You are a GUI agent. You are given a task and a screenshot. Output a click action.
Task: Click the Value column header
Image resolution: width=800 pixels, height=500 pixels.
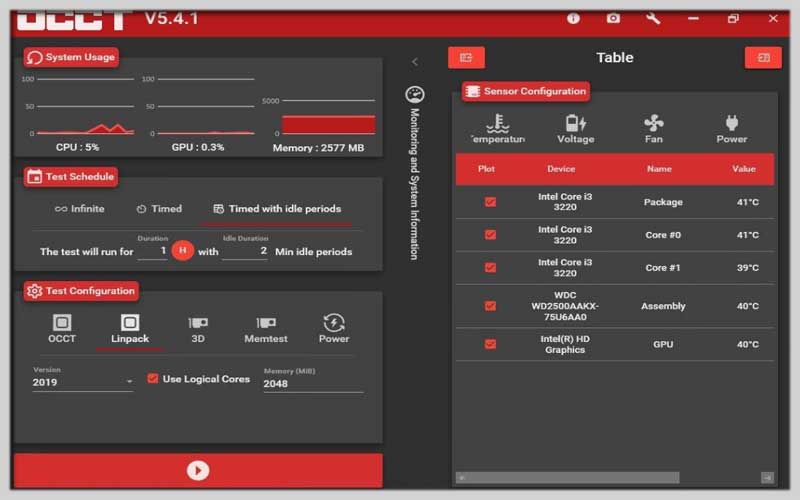click(x=744, y=169)
